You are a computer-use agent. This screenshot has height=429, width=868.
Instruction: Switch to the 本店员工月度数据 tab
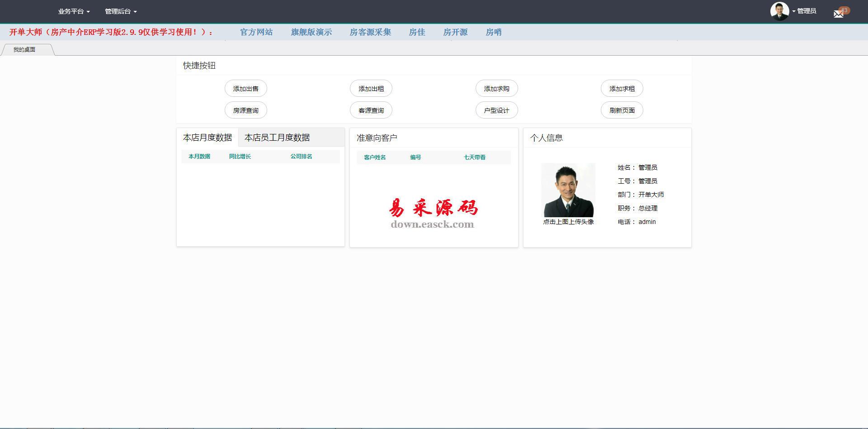click(x=277, y=138)
